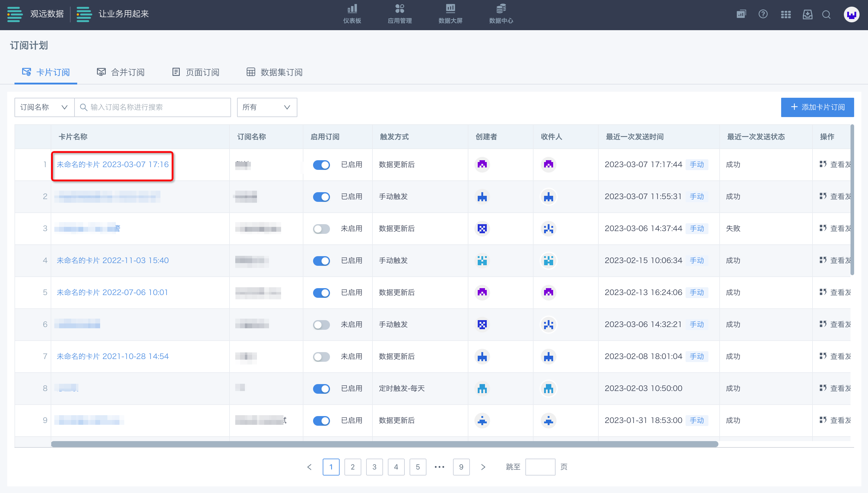The width and height of the screenshot is (868, 493).
Task: Open card 未命名的卡片 2023-03-07 17:16
Action: (x=112, y=164)
